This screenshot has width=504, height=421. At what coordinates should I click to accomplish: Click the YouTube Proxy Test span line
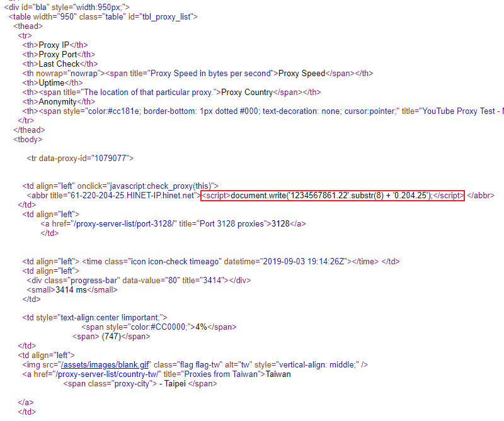(263, 111)
